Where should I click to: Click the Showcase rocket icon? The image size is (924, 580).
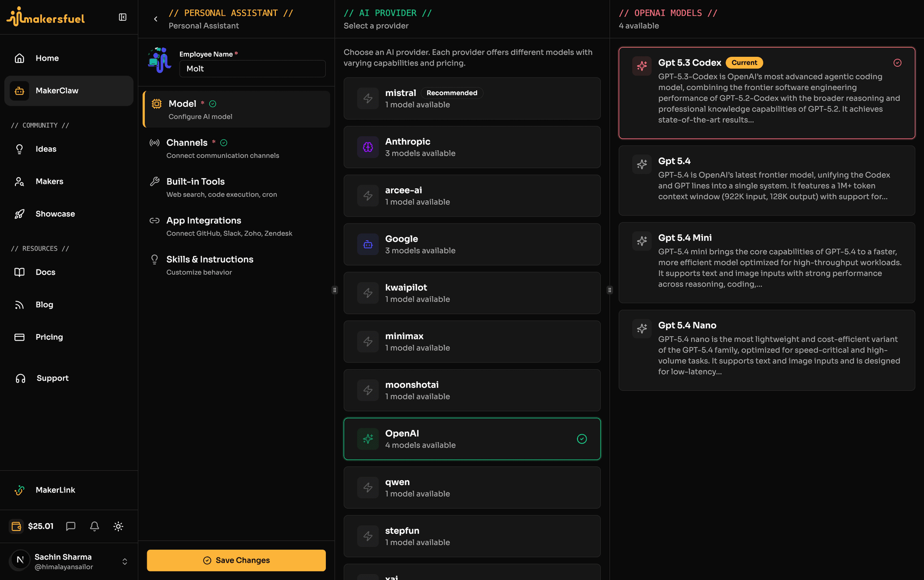19,214
